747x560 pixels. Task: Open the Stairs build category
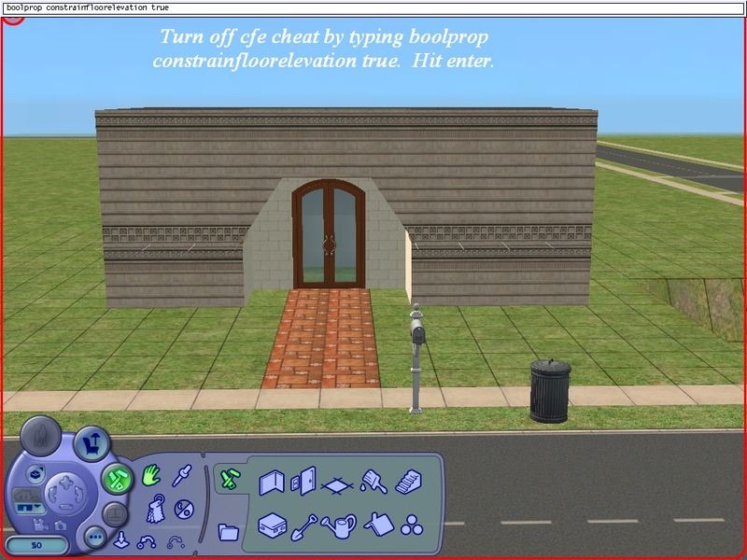click(x=409, y=482)
